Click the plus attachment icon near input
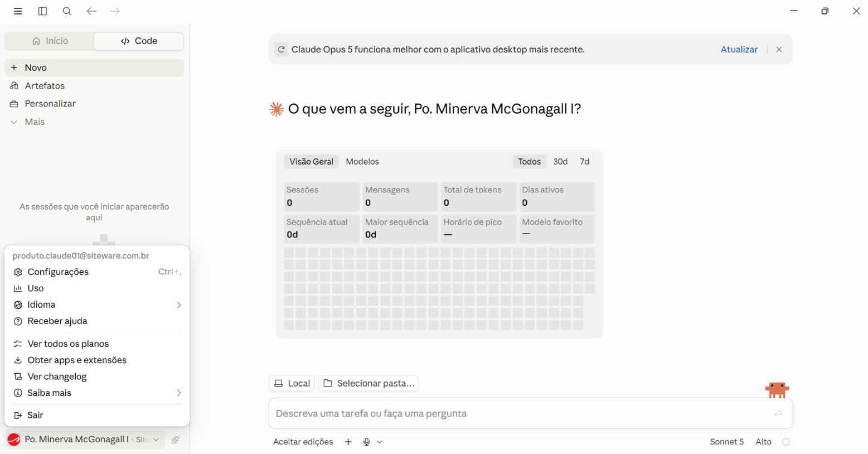The image size is (868, 454). coord(348,442)
